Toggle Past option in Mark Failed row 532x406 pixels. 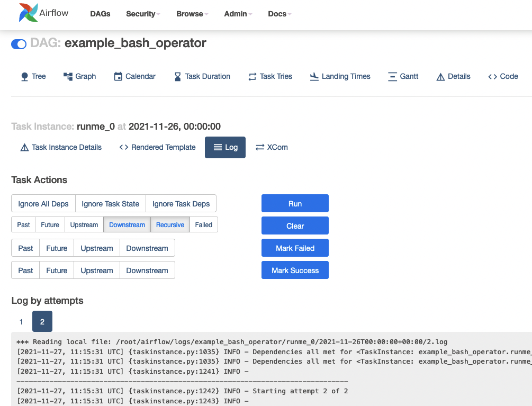[25, 248]
